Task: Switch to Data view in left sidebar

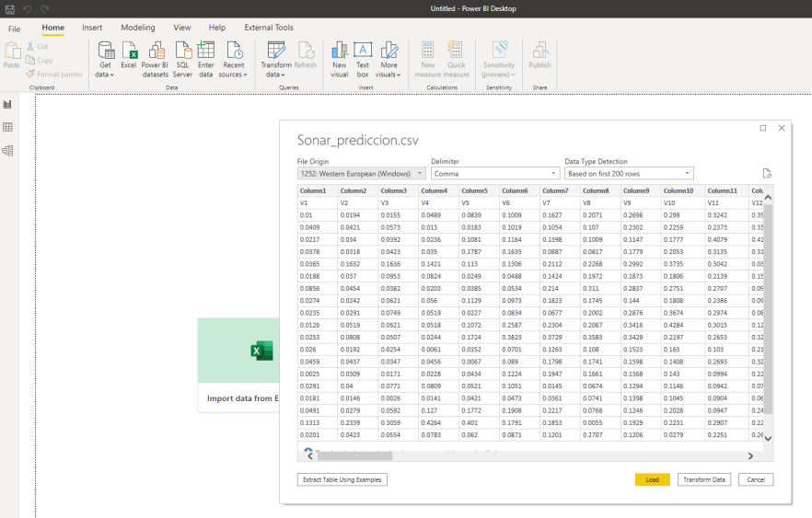Action: 8,128
